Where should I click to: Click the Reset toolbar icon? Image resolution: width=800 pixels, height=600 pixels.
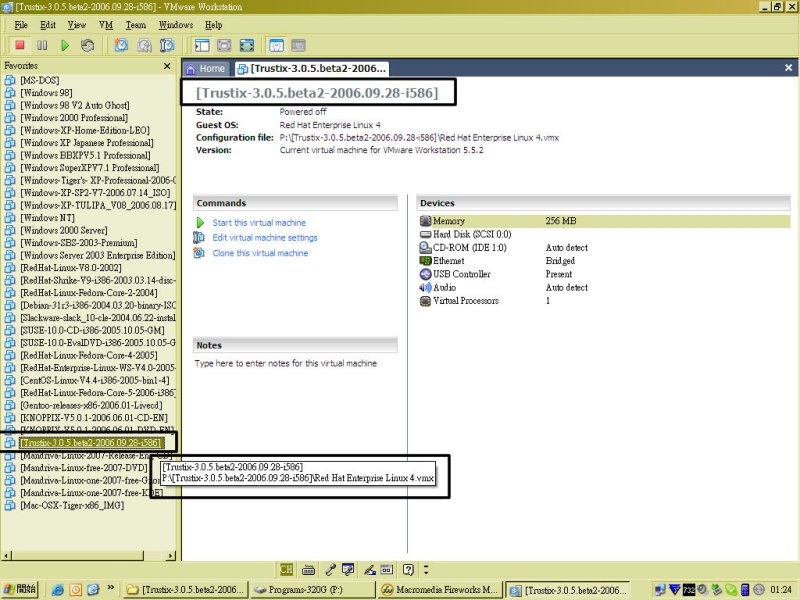[x=87, y=45]
